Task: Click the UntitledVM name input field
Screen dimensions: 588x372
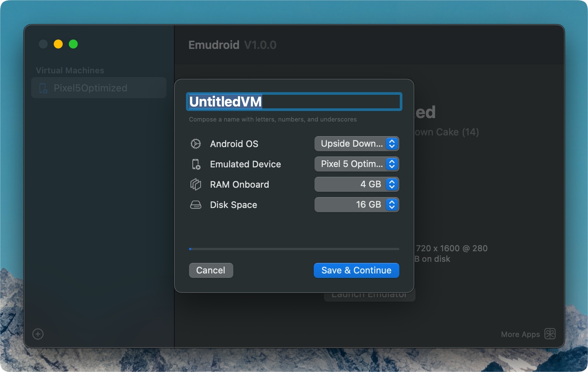Action: (294, 102)
